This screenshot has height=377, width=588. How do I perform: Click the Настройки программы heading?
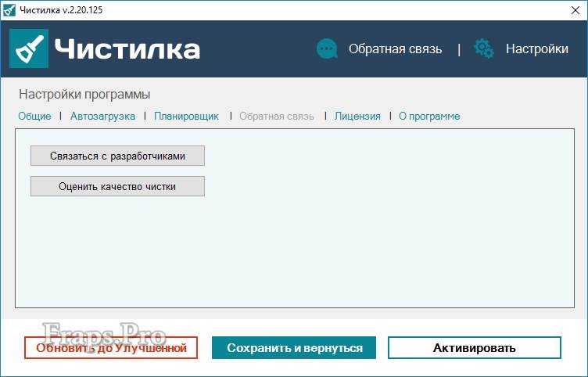pos(84,94)
